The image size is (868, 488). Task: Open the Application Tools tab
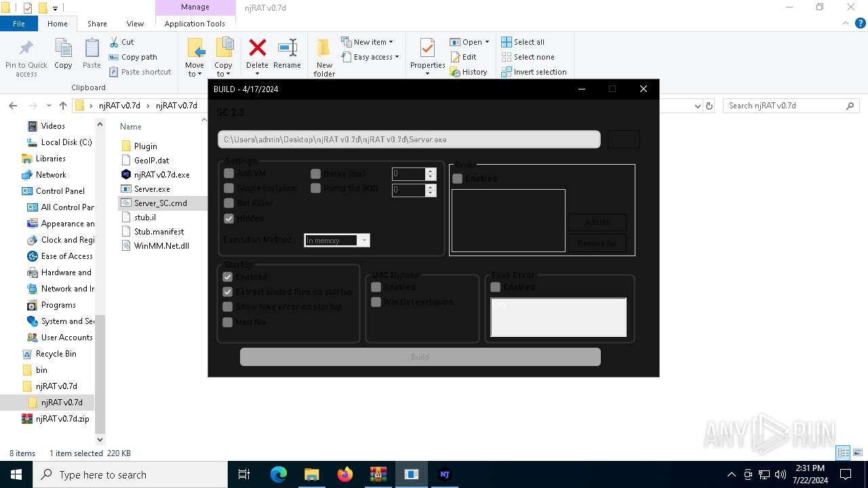pos(195,24)
